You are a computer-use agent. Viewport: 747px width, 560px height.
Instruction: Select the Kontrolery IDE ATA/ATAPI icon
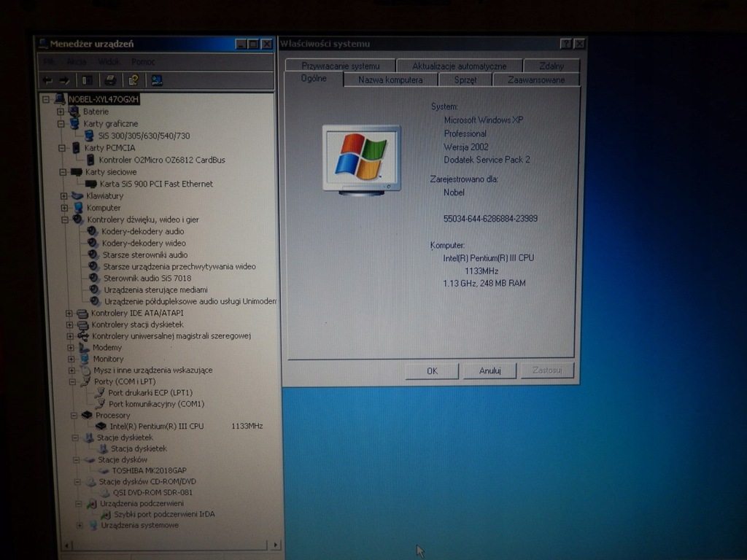click(x=82, y=314)
